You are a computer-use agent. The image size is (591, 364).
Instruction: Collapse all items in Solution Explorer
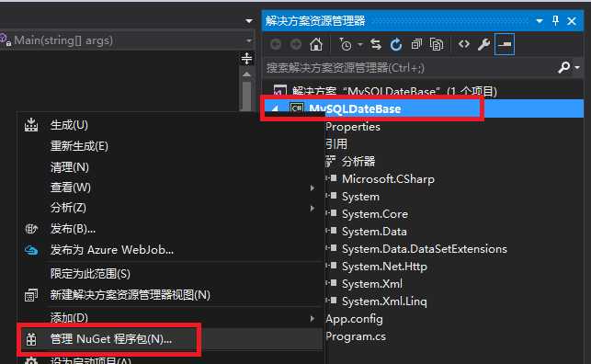[416, 44]
